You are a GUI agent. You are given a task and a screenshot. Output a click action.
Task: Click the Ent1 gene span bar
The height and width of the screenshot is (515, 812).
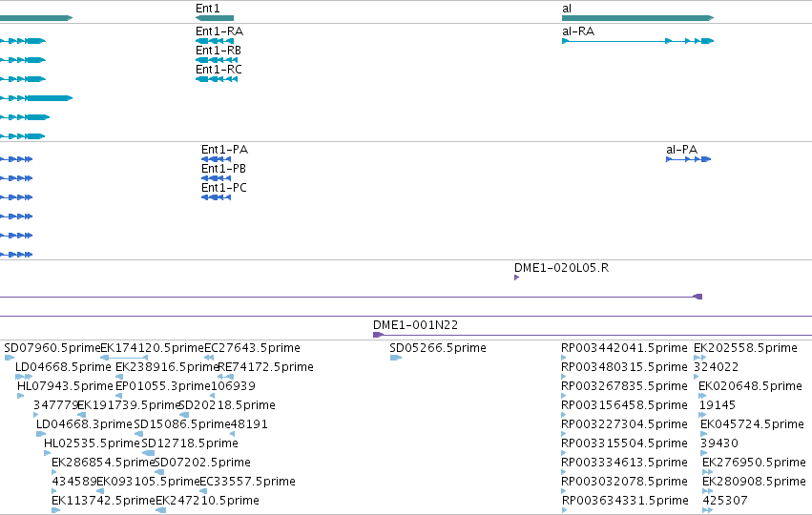click(x=215, y=18)
